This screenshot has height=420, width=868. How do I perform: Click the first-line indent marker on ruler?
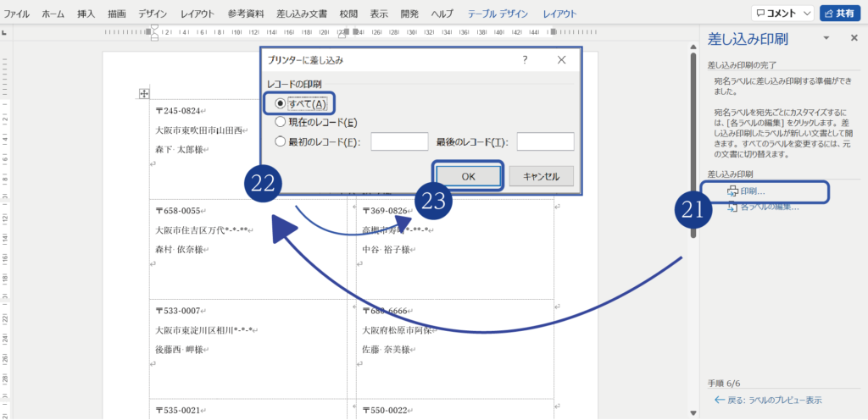coord(153,28)
